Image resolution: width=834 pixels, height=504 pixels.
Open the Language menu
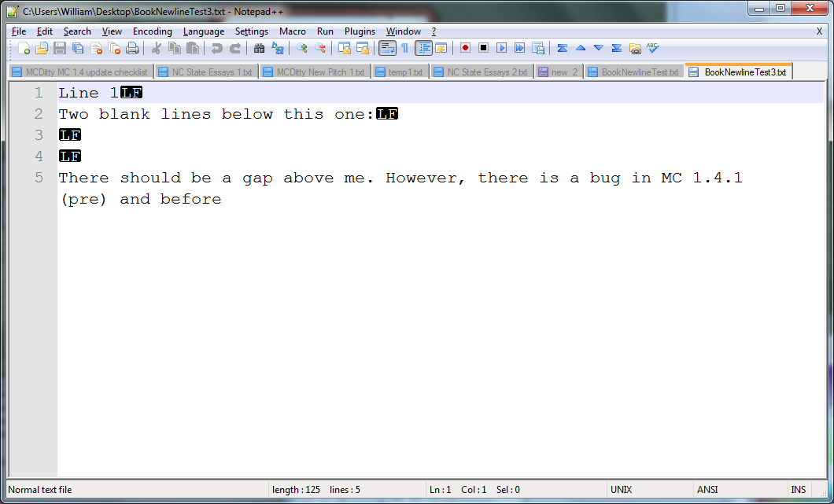point(204,31)
